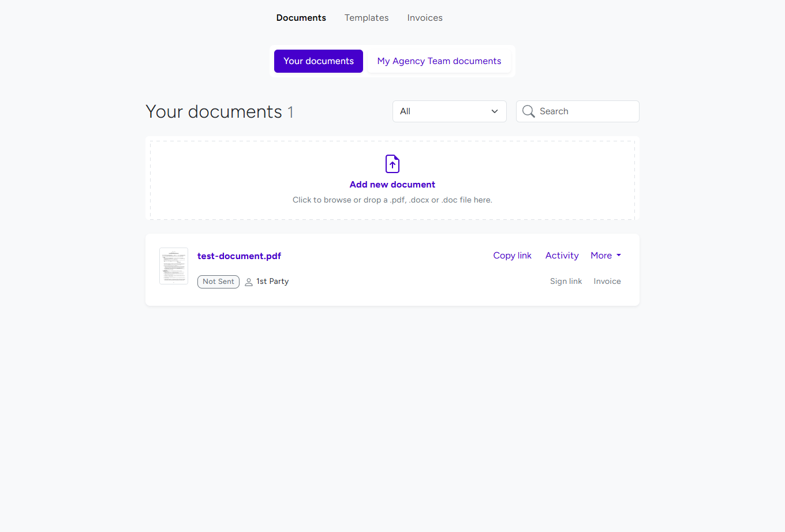
Task: Click the Copy link action for test-document.pdf
Action: [x=512, y=255]
